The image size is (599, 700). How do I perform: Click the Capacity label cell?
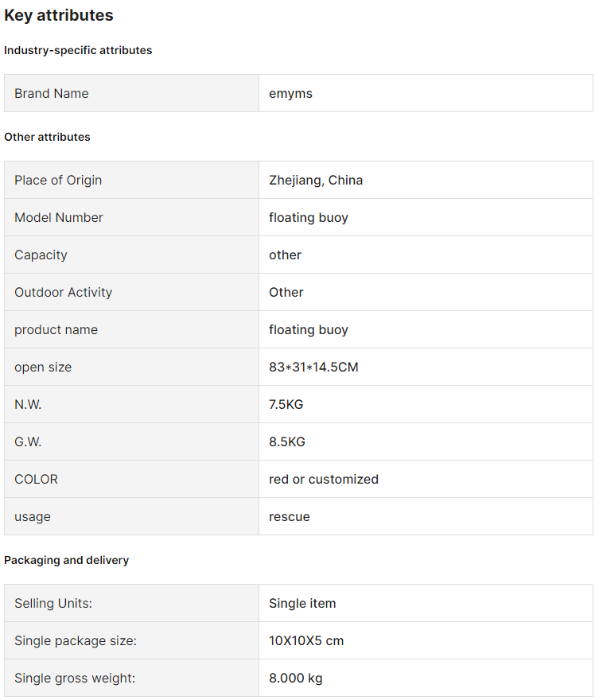pyautogui.click(x=132, y=255)
